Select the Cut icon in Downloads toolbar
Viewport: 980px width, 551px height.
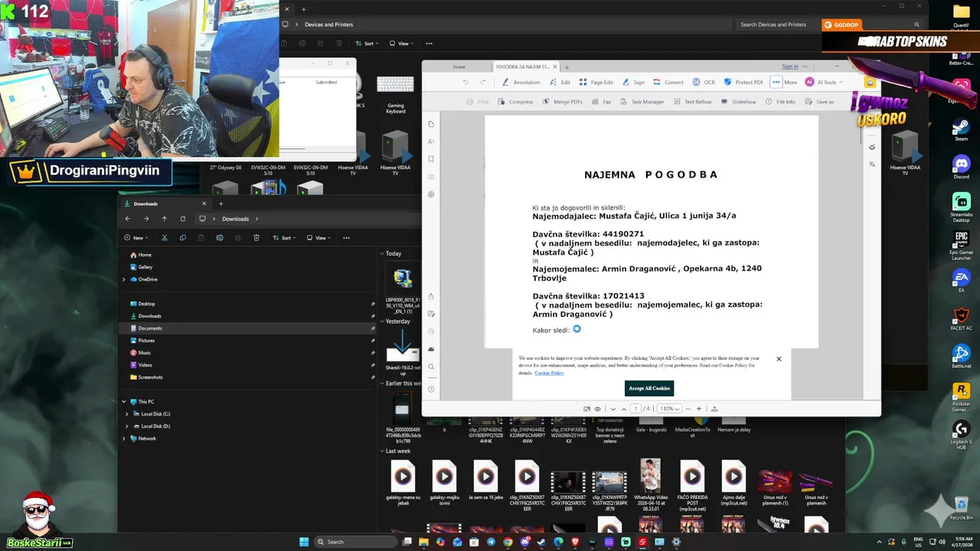tap(164, 238)
